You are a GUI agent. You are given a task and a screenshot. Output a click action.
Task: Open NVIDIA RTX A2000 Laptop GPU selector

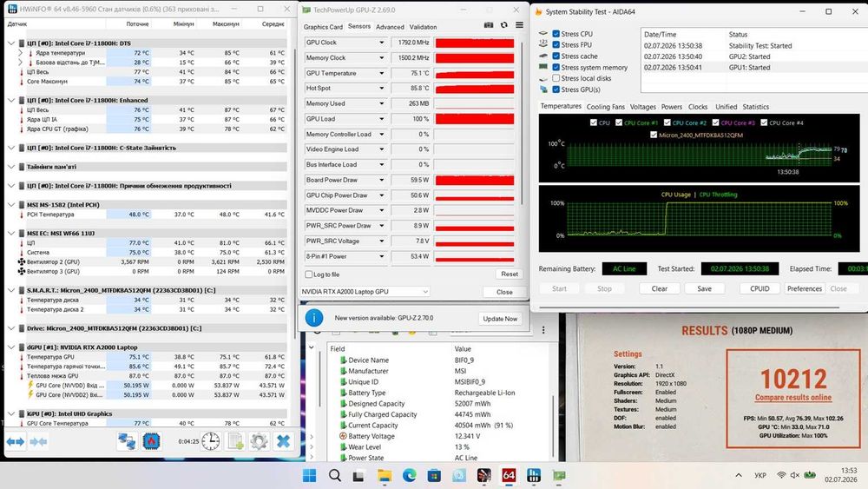tap(365, 291)
